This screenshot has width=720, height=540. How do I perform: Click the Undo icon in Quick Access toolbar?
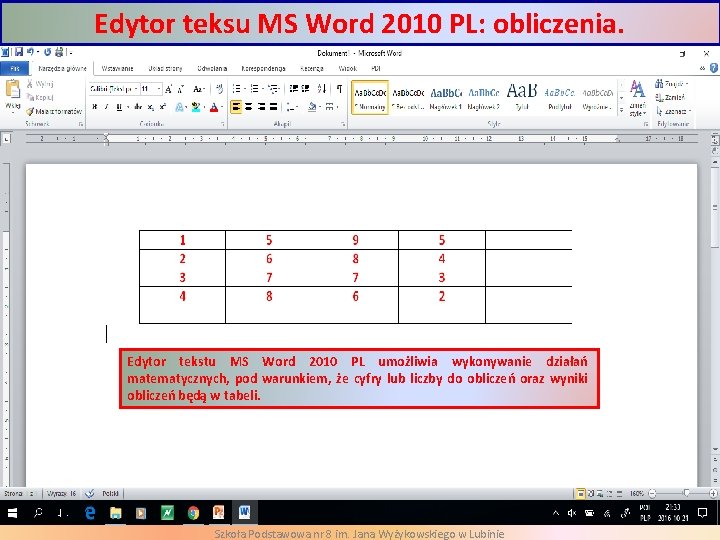click(x=30, y=52)
